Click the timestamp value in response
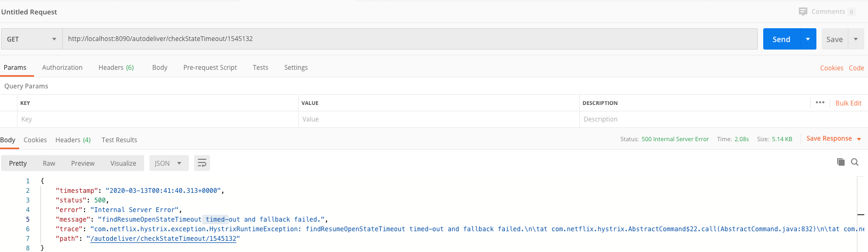This screenshot has height=252, width=868. tap(163, 191)
